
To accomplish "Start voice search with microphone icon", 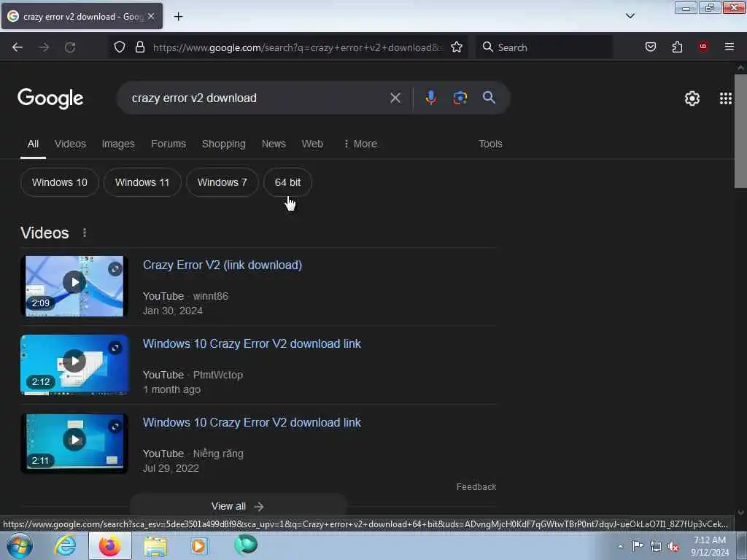I will (x=430, y=98).
